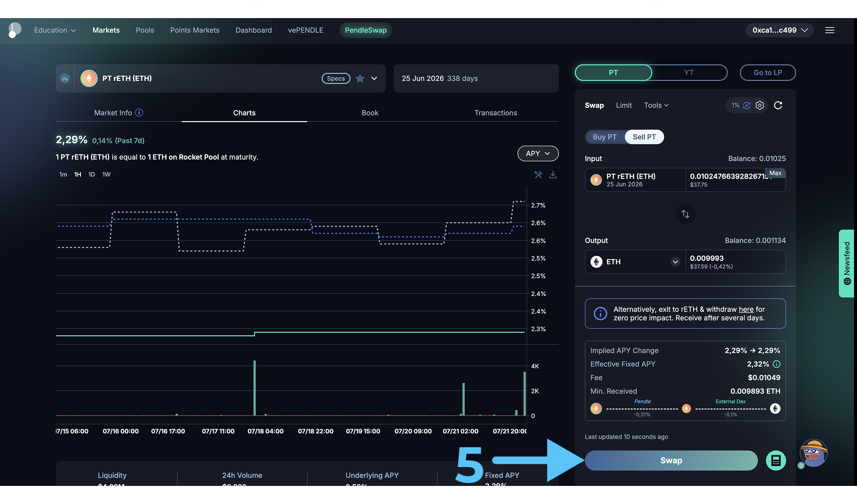The image size is (857, 504).
Task: Open slippage settings gear icon
Action: click(x=760, y=106)
